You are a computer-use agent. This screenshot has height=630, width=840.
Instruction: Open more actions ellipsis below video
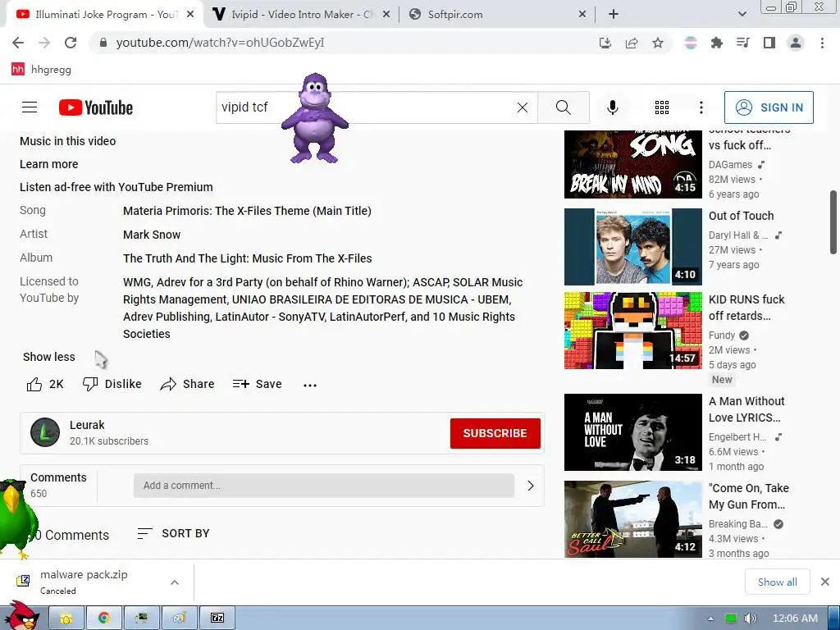coord(309,385)
